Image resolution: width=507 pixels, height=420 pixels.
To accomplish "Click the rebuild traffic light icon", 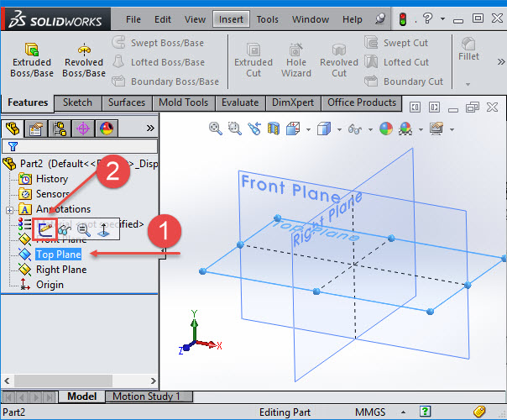I will pyautogui.click(x=403, y=19).
